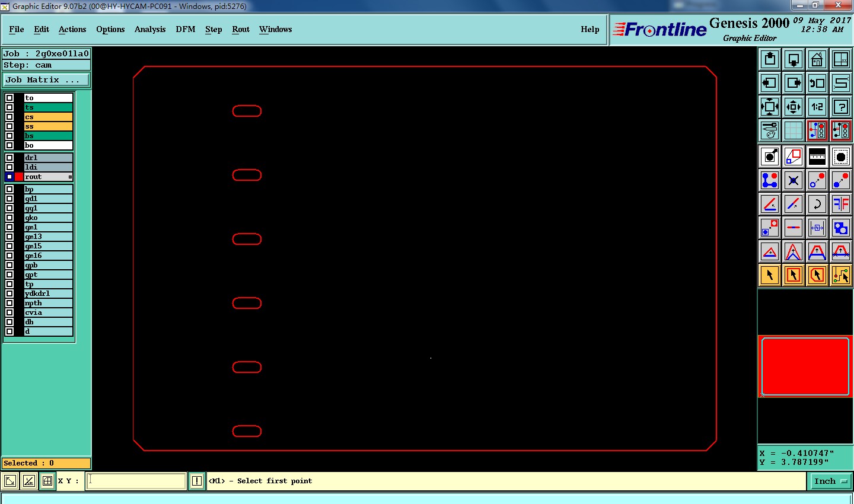Image resolution: width=854 pixels, height=504 pixels.
Task: Open the Step menu
Action: (213, 29)
